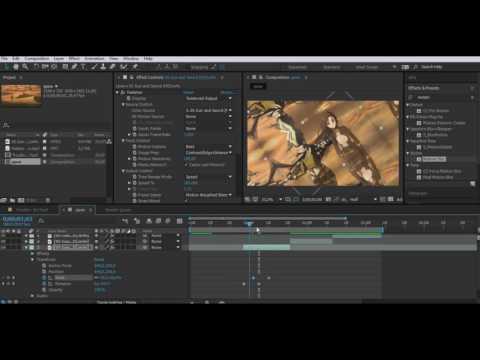Screen dimensions: 480x360
Task: Open Frame Interp Motion Weighted Blend dropdown
Action: (209, 195)
